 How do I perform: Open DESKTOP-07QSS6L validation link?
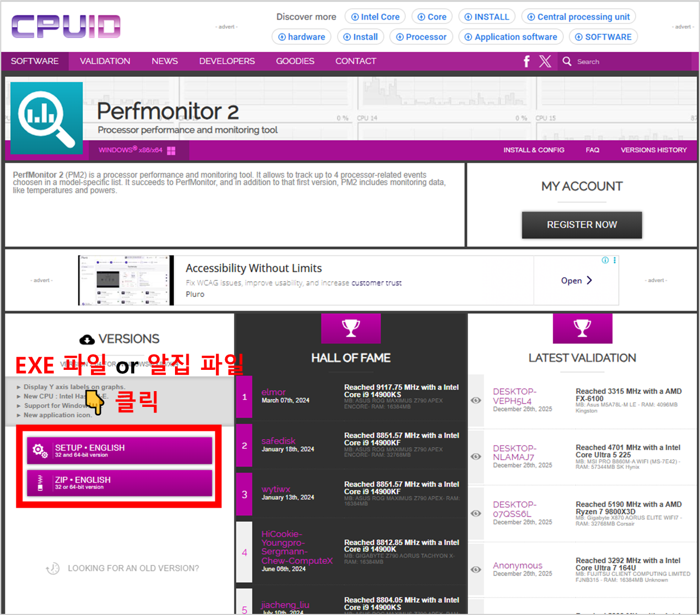pyautogui.click(x=515, y=509)
